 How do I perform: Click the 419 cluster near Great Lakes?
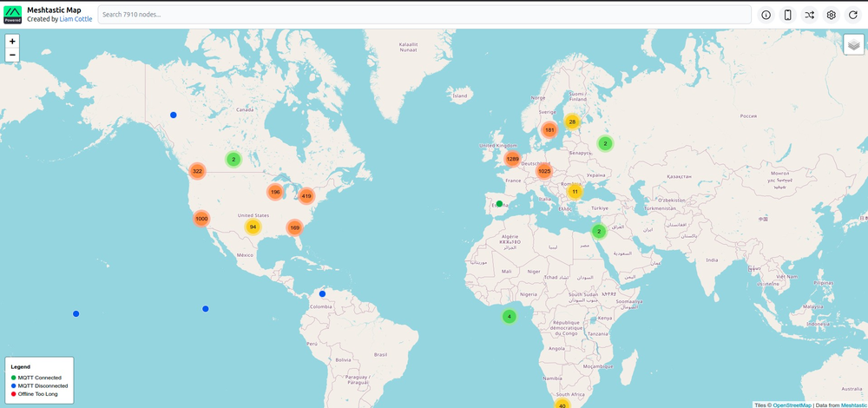pos(306,196)
